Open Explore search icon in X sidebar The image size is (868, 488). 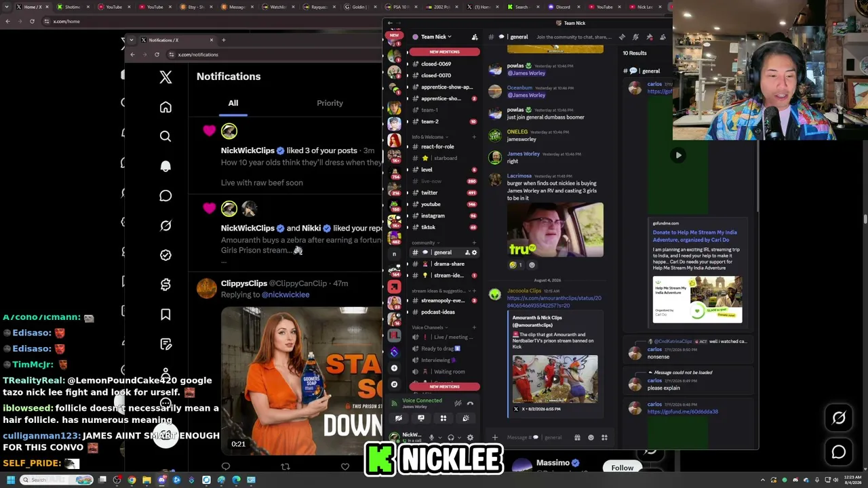(165, 136)
